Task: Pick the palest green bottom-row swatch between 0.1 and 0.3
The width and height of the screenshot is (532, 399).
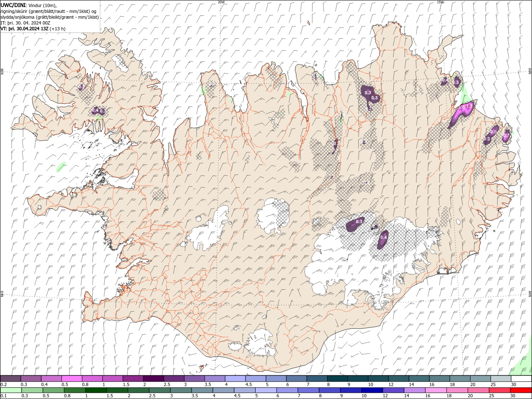Action: point(10,390)
